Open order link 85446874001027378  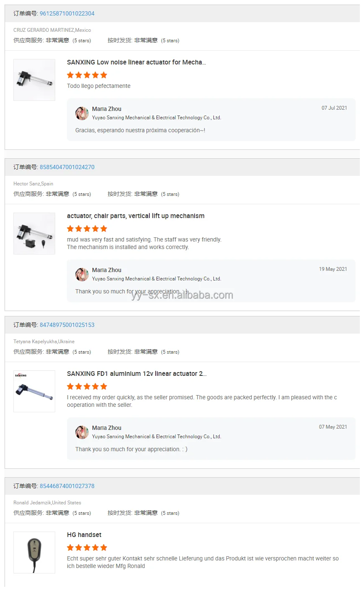(x=67, y=486)
